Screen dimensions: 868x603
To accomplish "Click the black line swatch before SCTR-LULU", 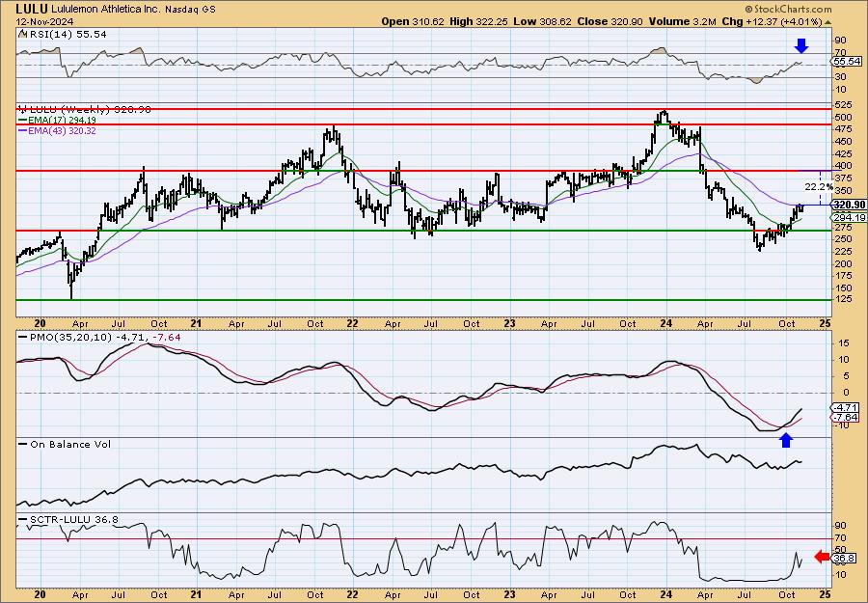I will click(x=22, y=519).
